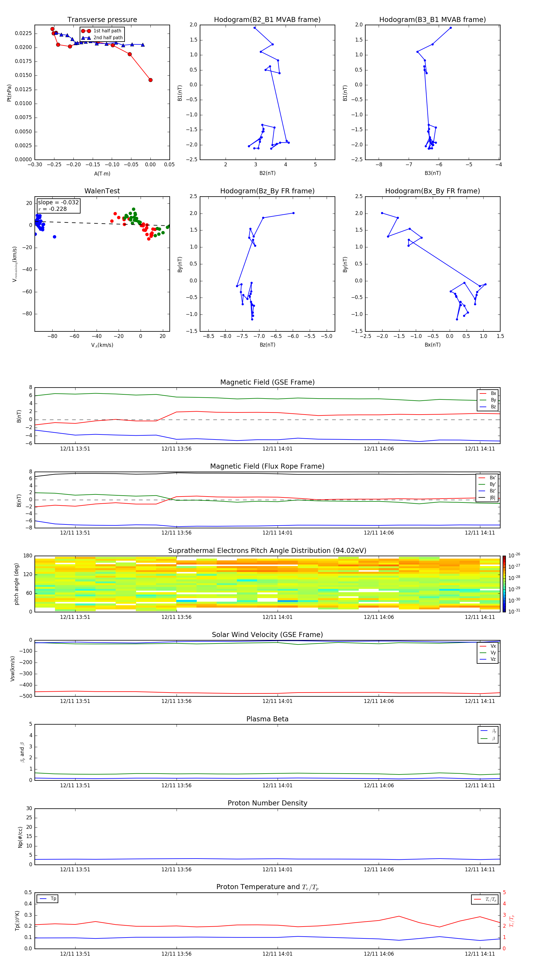Click the last red point at A=0.00 in Transverse pressure
Image resolution: width=535 pixels, height=980 pixels.
point(150,80)
